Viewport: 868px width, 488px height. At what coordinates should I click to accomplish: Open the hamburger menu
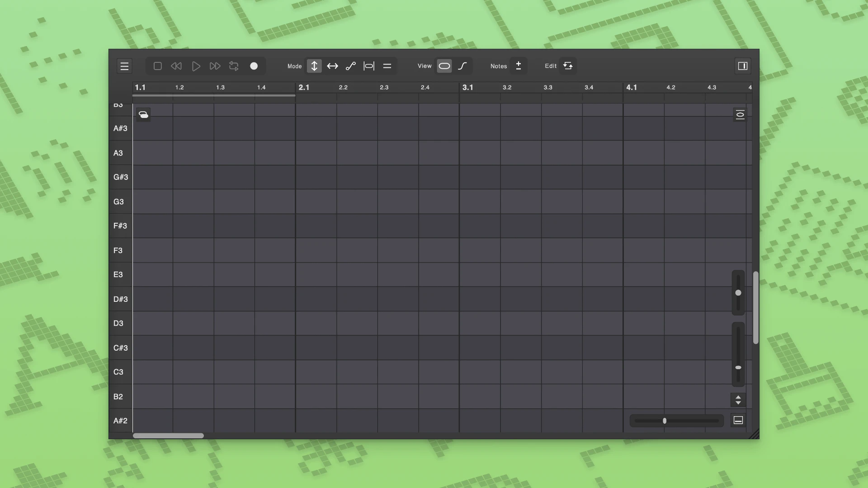(124, 66)
